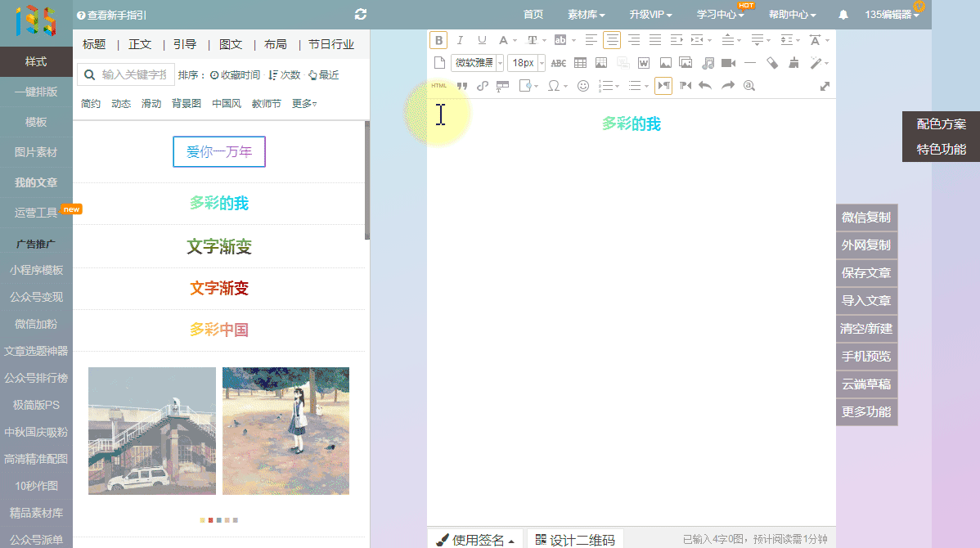The width and height of the screenshot is (980, 548).
Task: Click the insert video camera icon
Action: 728,63
